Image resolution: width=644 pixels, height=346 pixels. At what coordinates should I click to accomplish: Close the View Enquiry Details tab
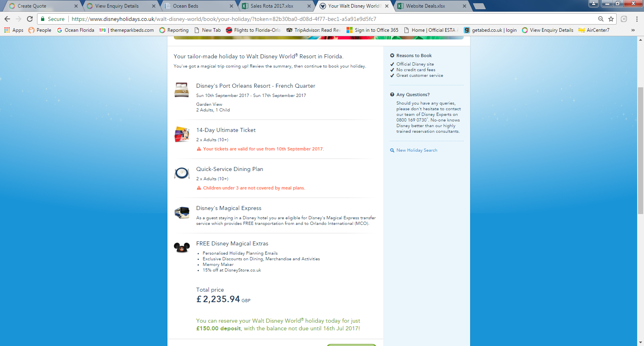(154, 6)
